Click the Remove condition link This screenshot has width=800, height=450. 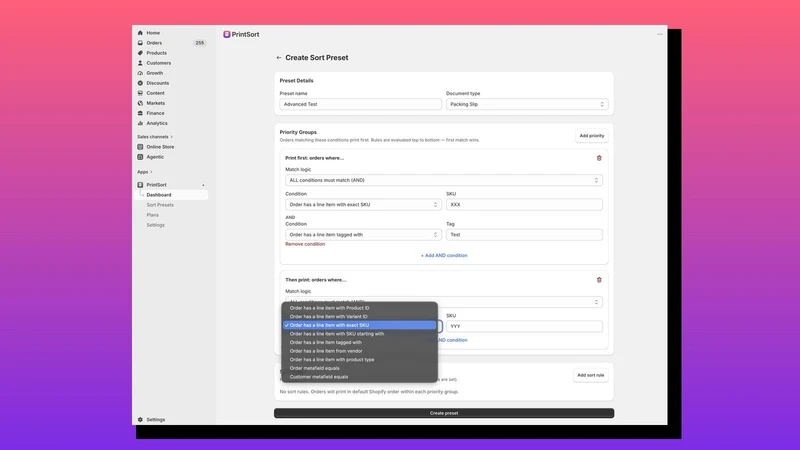(x=305, y=244)
